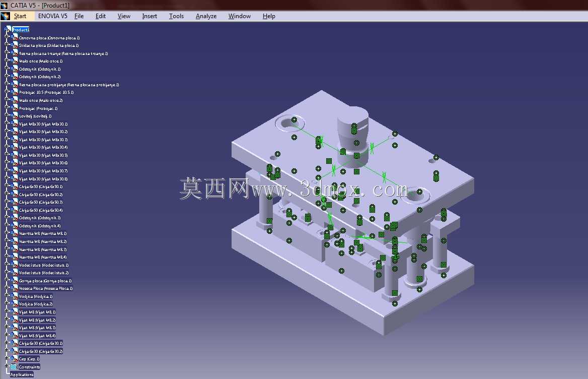
Task: Select the Vijak M8.4 tree label
Action: point(37,335)
